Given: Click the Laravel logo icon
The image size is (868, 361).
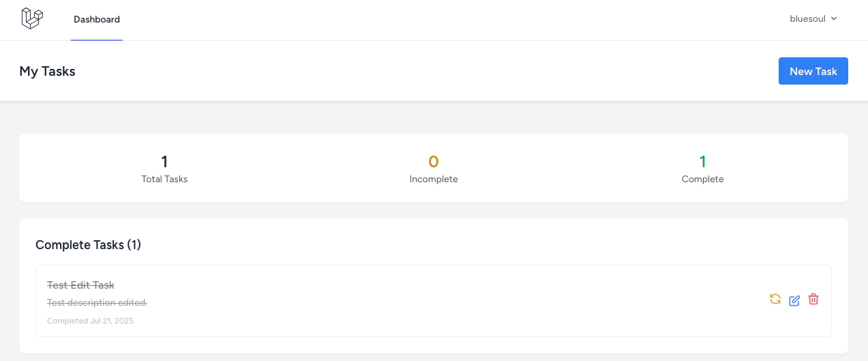Looking at the screenshot, I should click(32, 18).
